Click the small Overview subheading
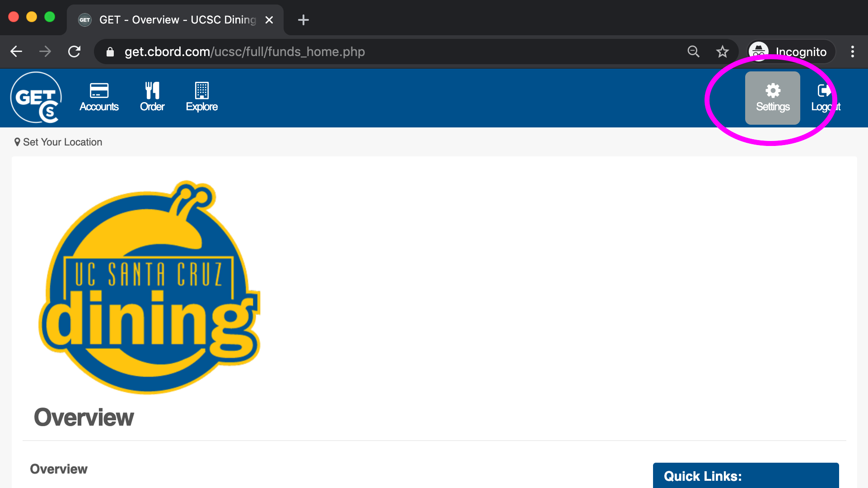The height and width of the screenshot is (488, 868). click(x=59, y=469)
